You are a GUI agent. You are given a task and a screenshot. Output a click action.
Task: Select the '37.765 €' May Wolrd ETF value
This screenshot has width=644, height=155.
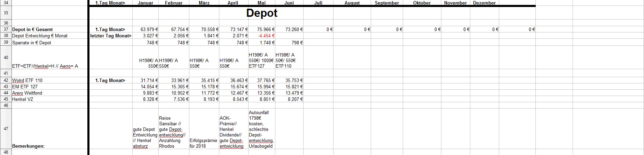[x=262, y=80]
